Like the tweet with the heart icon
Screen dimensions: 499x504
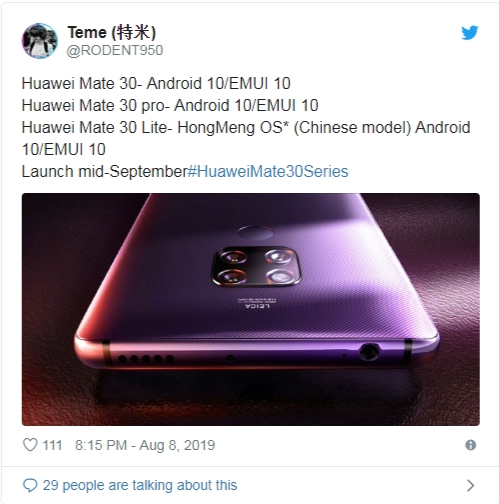30,445
